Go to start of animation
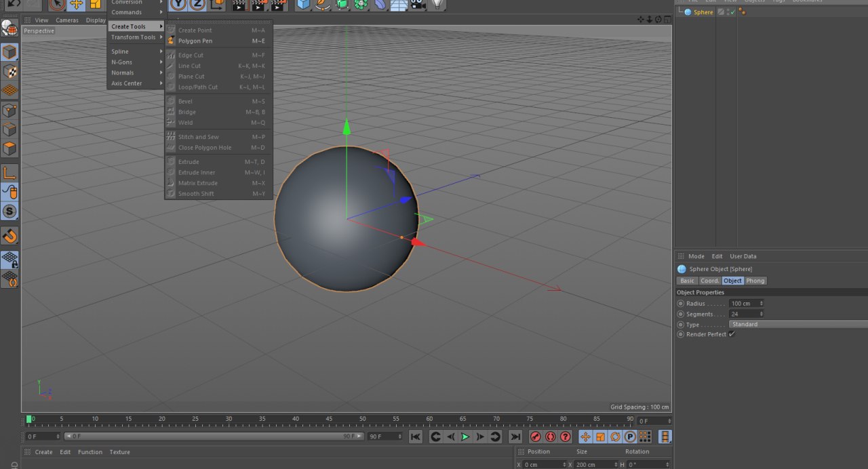Image resolution: width=868 pixels, height=469 pixels. point(416,437)
